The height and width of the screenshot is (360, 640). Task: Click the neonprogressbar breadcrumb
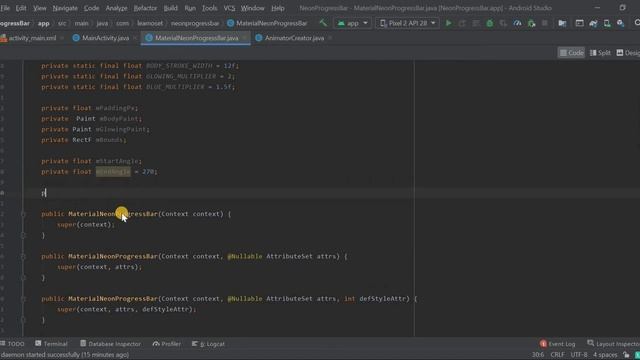[195, 23]
